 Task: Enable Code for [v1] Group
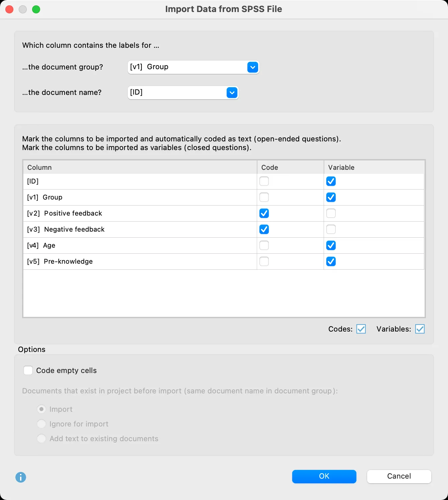(x=264, y=197)
